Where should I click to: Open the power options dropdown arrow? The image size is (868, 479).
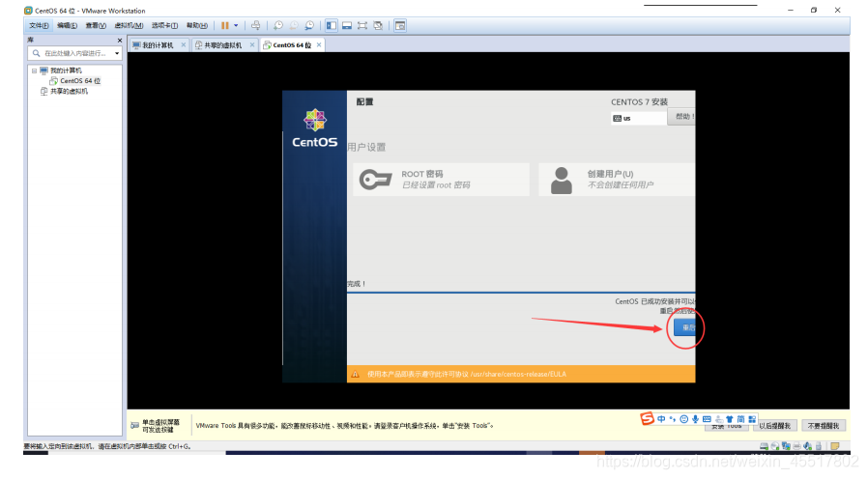click(236, 25)
